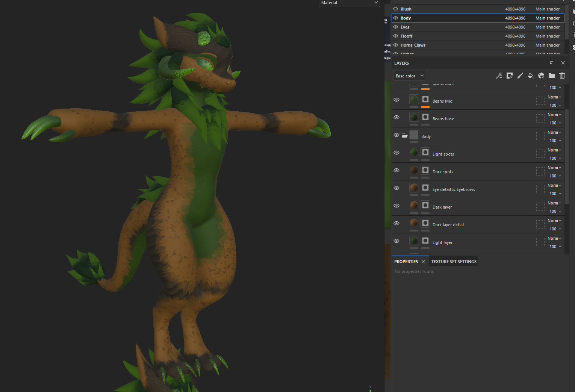The height and width of the screenshot is (392, 575).
Task: Undock the Layers panel
Action: pyautogui.click(x=552, y=63)
